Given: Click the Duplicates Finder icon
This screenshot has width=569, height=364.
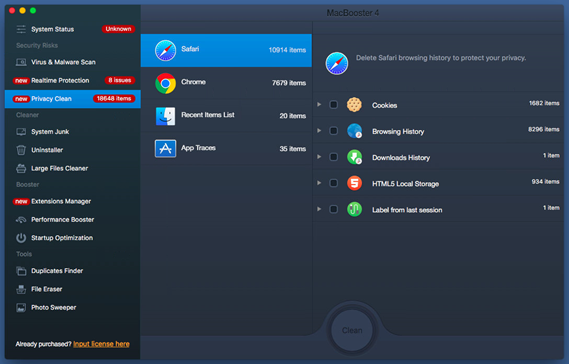Looking at the screenshot, I should tap(21, 271).
